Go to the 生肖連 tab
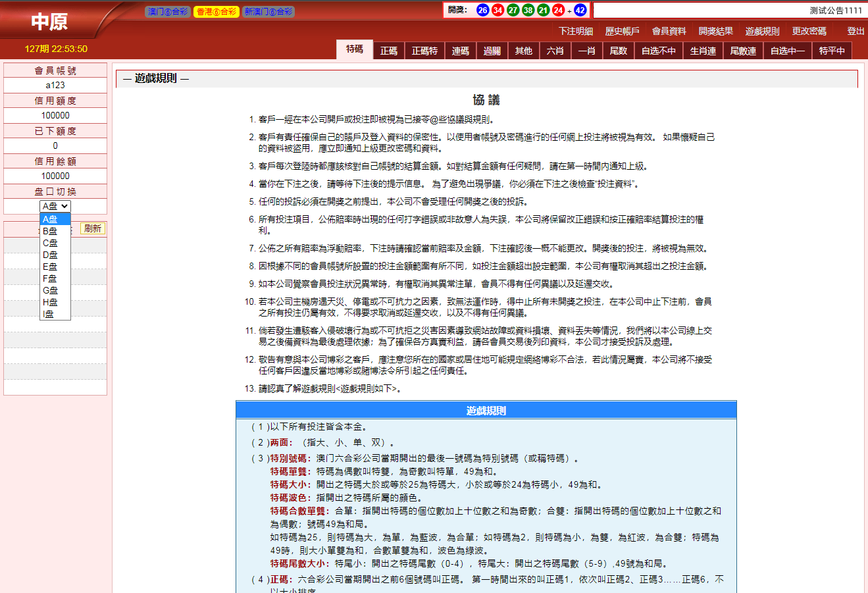The height and width of the screenshot is (593, 868). pos(703,51)
